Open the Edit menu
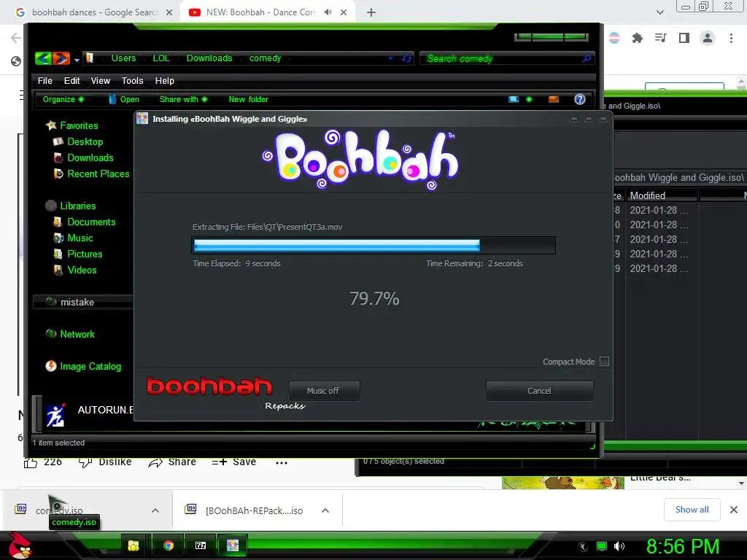The image size is (747, 560). [72, 81]
